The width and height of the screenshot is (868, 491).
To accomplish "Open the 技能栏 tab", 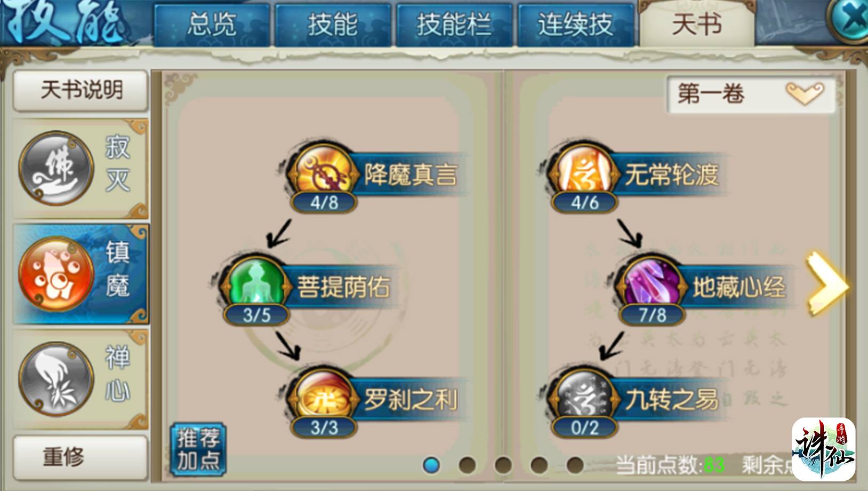I will tap(454, 25).
